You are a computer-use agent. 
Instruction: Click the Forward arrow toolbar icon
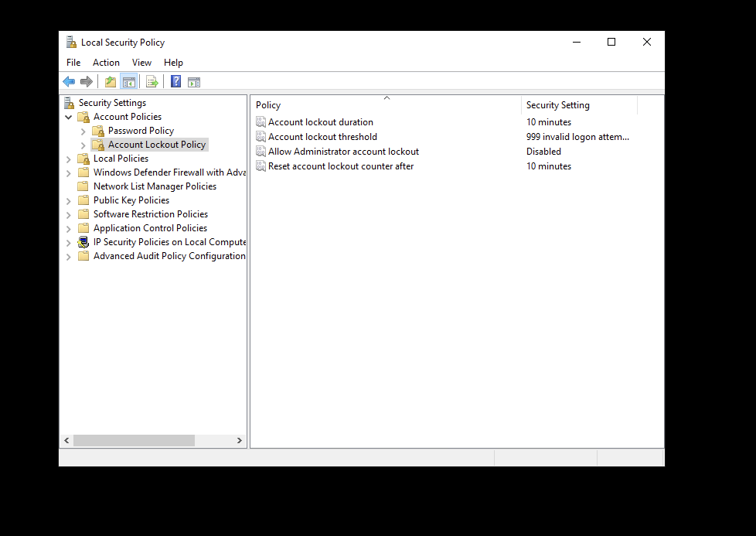87,82
